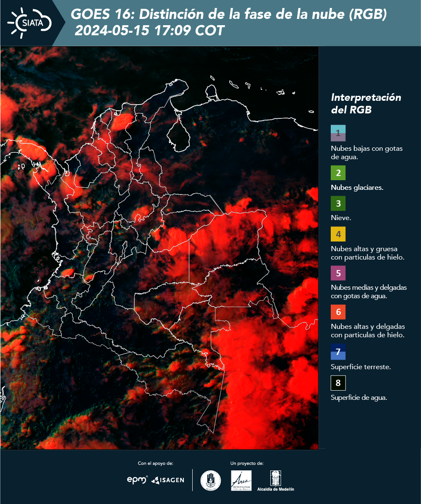Select the black swatch number 8

point(338,383)
